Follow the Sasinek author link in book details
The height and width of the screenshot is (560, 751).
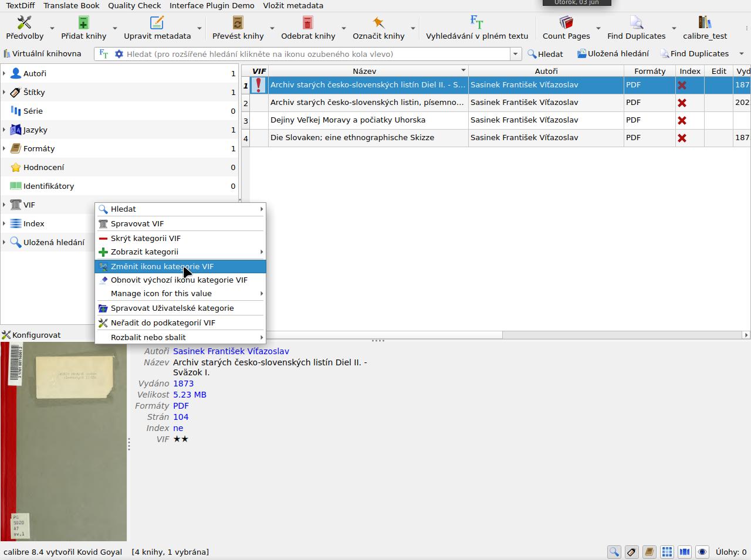click(x=231, y=351)
